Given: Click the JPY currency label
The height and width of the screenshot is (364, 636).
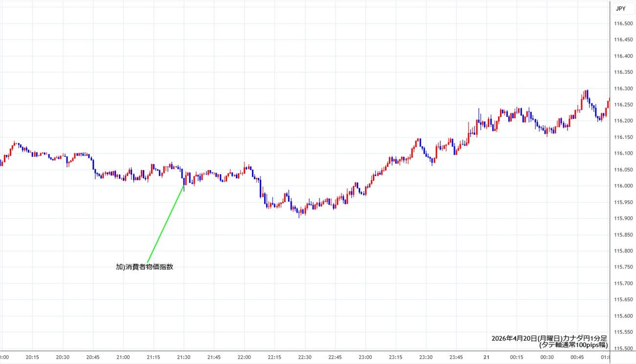Looking at the screenshot, I should [x=620, y=8].
